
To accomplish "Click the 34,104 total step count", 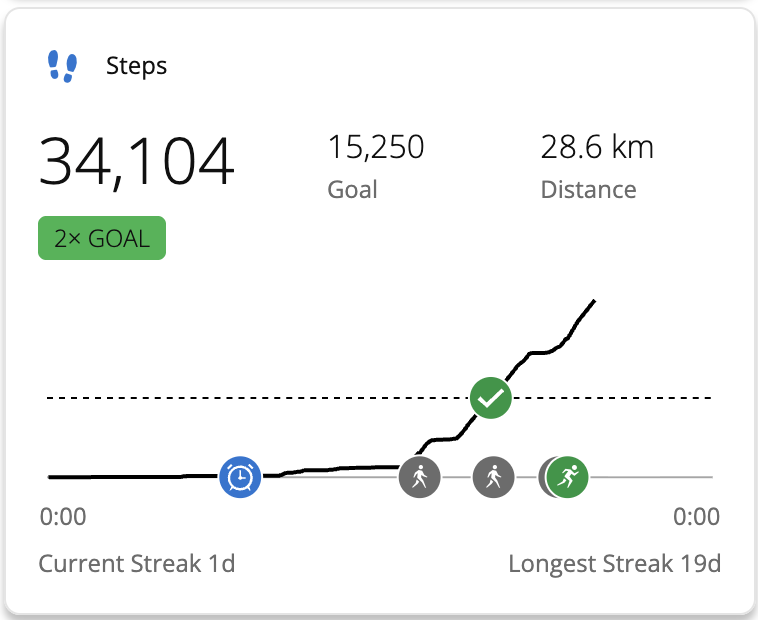I will [x=137, y=161].
